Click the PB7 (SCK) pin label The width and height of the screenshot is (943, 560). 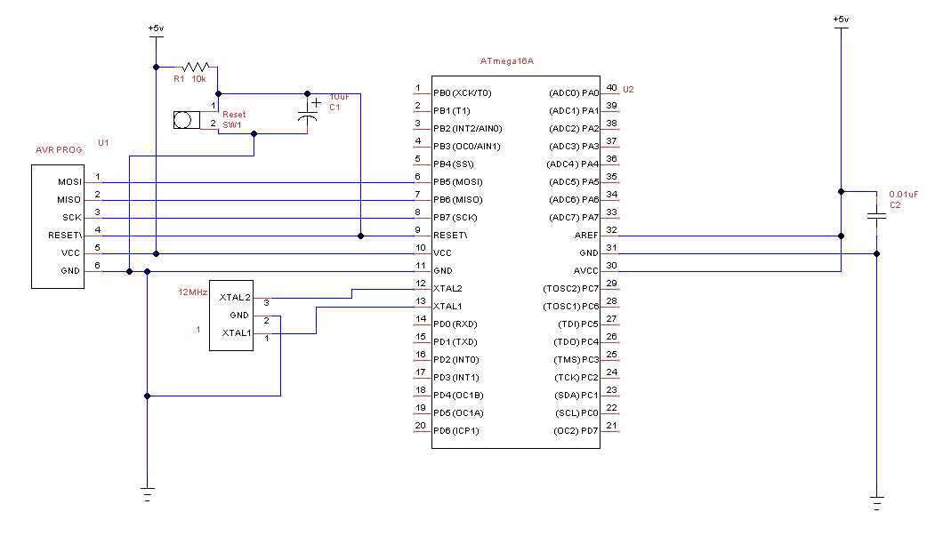[x=455, y=218]
